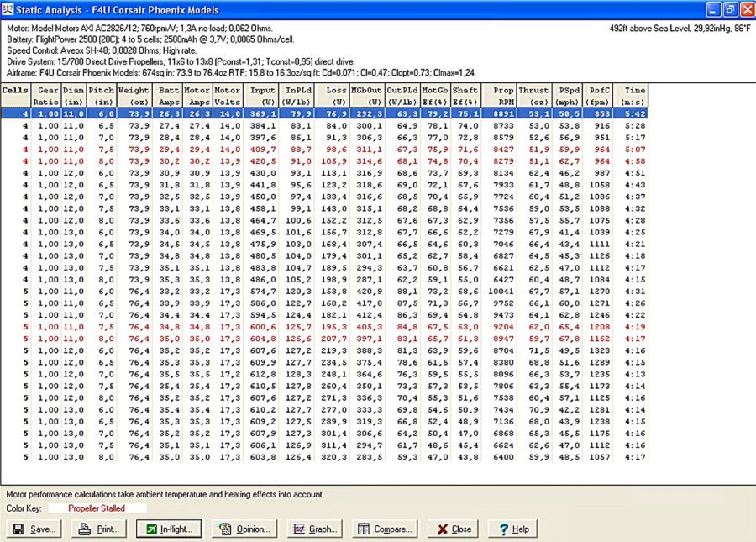
Task: Open the application icon in the title bar
Action: [x=8, y=10]
